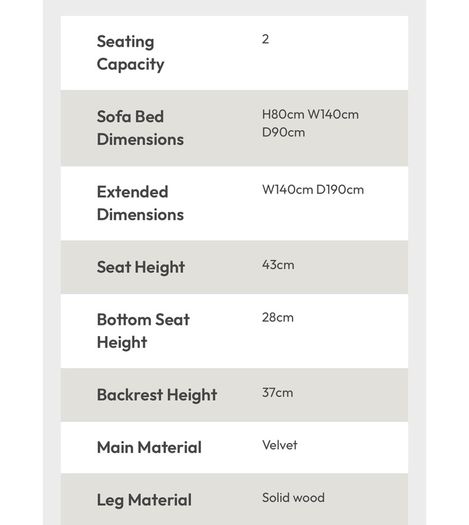Screen dimensions: 469x525
Task: Select the Extended Dimensions label
Action: (x=140, y=203)
